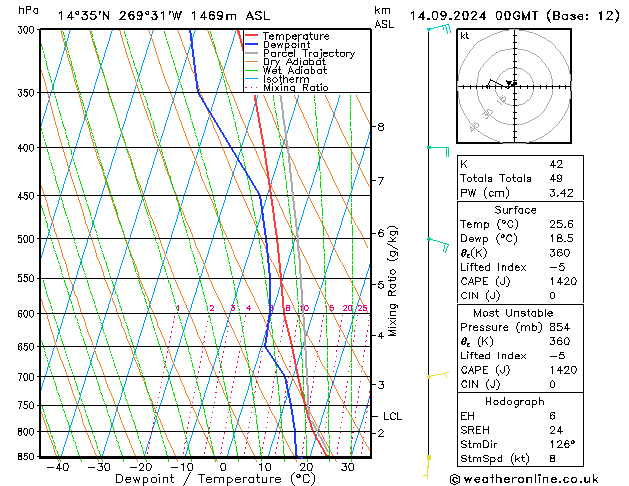This screenshot has width=629, height=486.
Task: Click the Dry Adiabat legend entry
Action: click(x=286, y=62)
